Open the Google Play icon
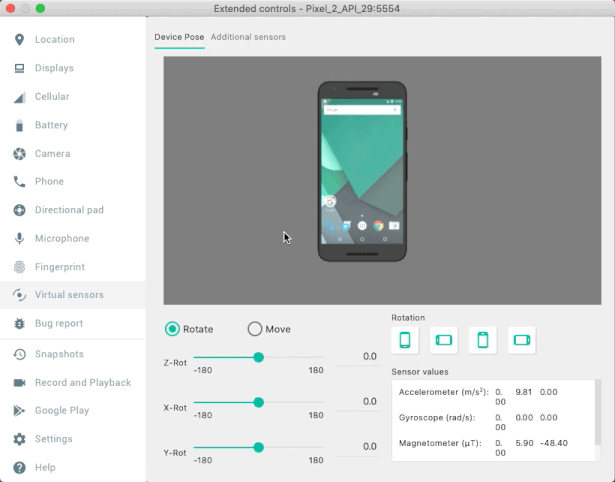The width and height of the screenshot is (615, 482). [x=19, y=411]
